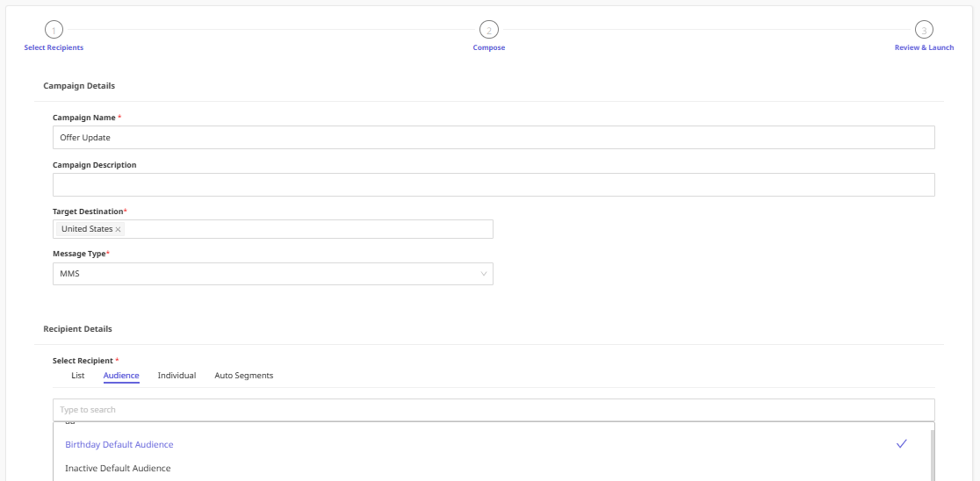Click the Compose step label
980x481 pixels.
[489, 47]
